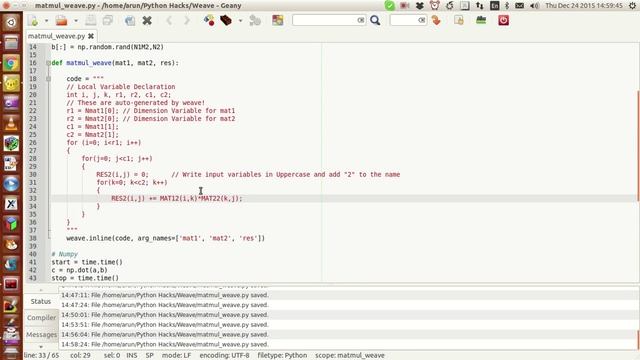Focus the go-to-line number field
Image resolution: width=640 pixels, height=360 pixels.
(x=404, y=20)
